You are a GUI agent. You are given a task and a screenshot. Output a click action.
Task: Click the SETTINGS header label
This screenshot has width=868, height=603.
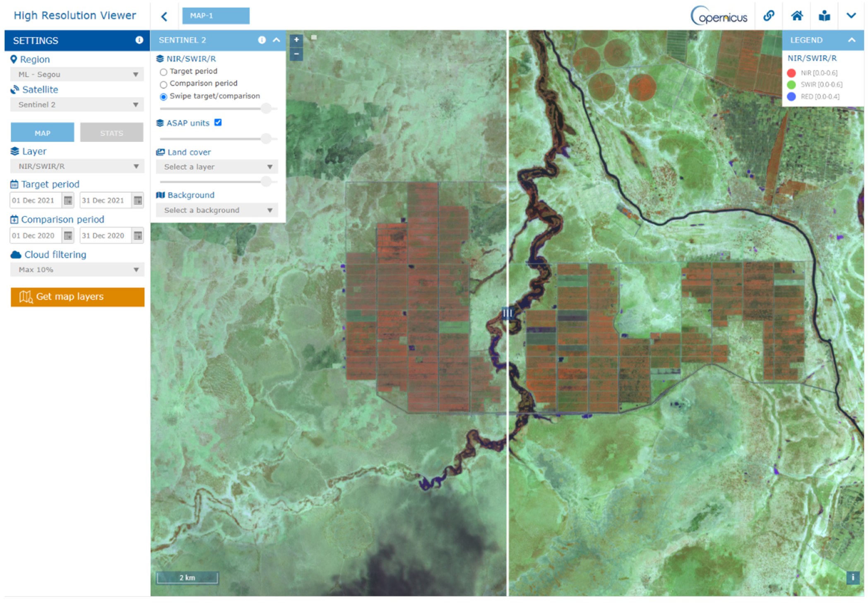point(36,41)
